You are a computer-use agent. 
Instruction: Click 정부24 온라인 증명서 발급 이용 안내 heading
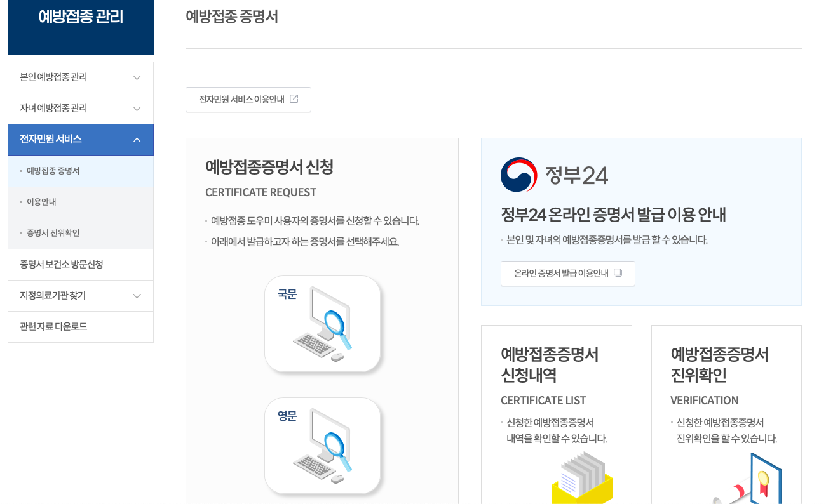[x=613, y=215]
